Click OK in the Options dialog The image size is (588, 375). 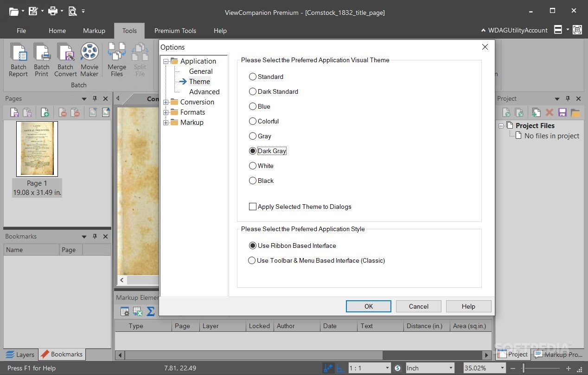click(x=369, y=306)
